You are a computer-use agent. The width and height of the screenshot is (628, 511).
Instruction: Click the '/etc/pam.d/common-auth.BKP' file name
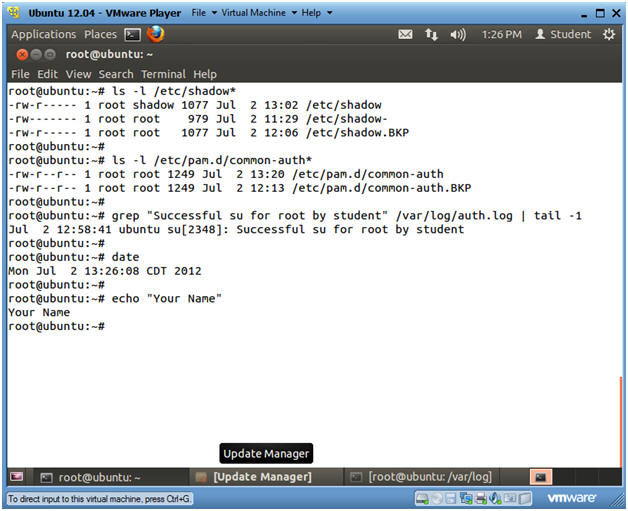pos(381,188)
